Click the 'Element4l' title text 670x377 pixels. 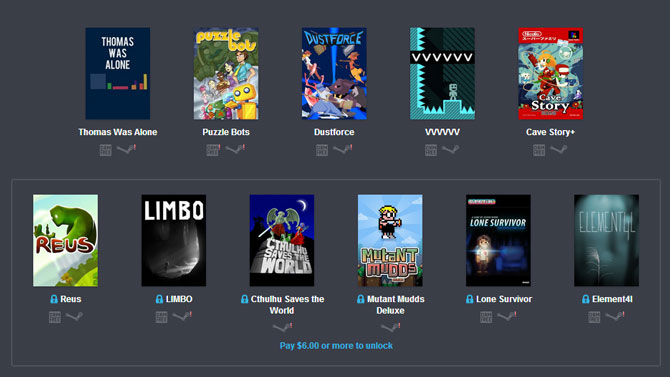(x=612, y=299)
